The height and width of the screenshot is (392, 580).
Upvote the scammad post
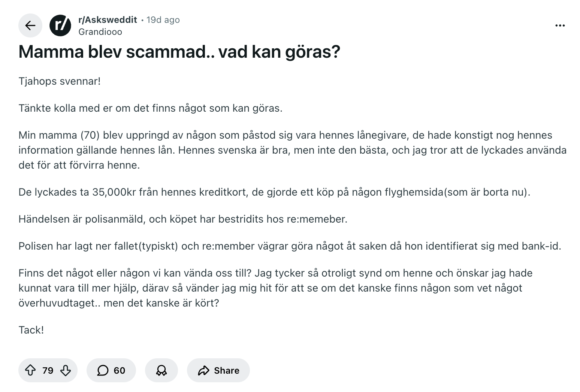pos(30,370)
